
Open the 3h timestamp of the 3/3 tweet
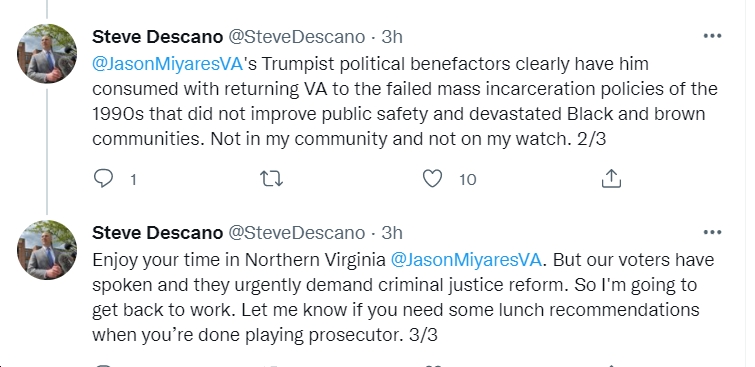pyautogui.click(x=392, y=233)
